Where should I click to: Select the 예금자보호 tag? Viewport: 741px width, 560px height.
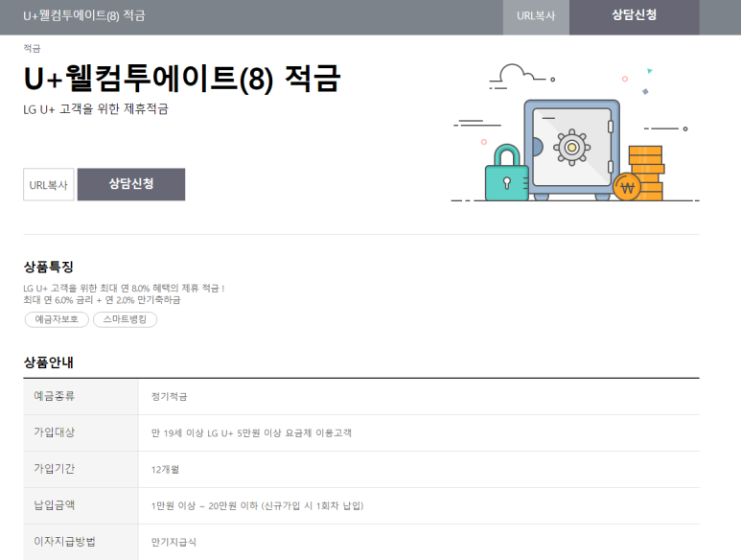57,319
